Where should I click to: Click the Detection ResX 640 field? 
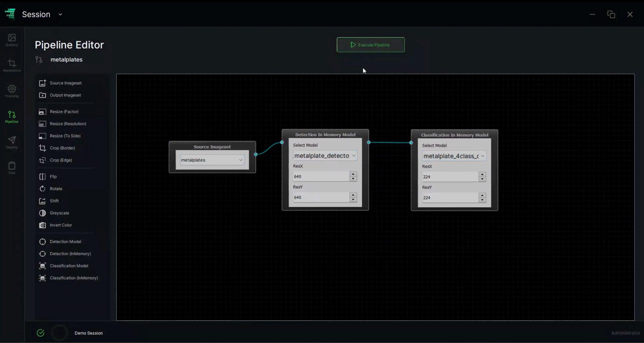pyautogui.click(x=321, y=176)
